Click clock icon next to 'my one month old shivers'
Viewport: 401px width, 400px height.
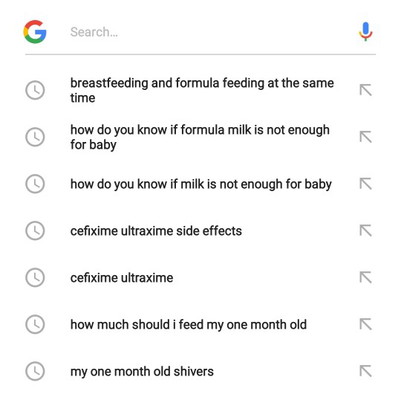tap(35, 371)
